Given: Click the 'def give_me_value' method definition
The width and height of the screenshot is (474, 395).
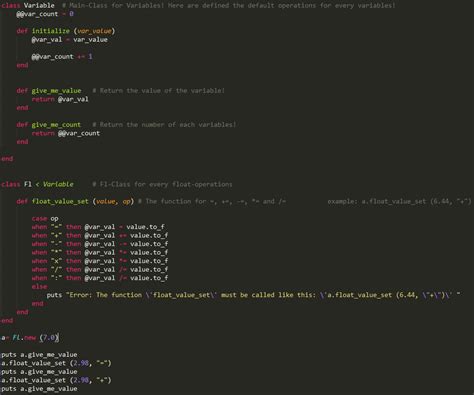Looking at the screenshot, I should click(49, 91).
